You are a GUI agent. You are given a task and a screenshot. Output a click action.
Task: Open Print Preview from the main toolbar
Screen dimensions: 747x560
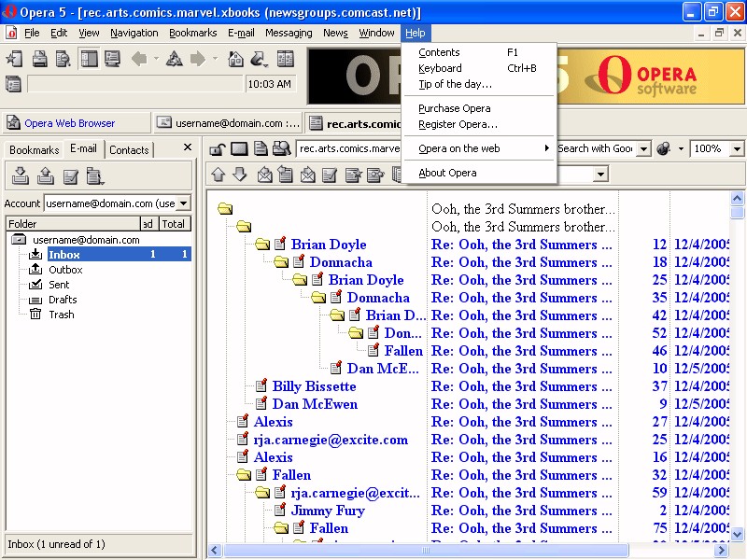tap(63, 59)
